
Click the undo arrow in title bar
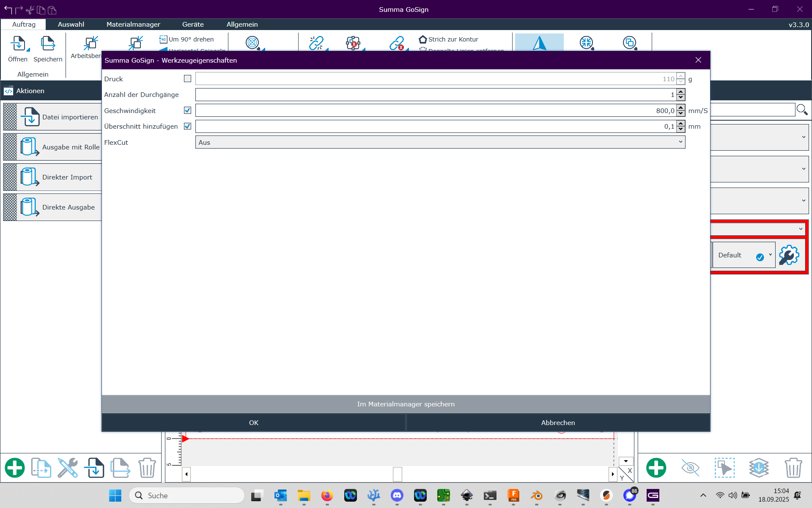[8, 9]
